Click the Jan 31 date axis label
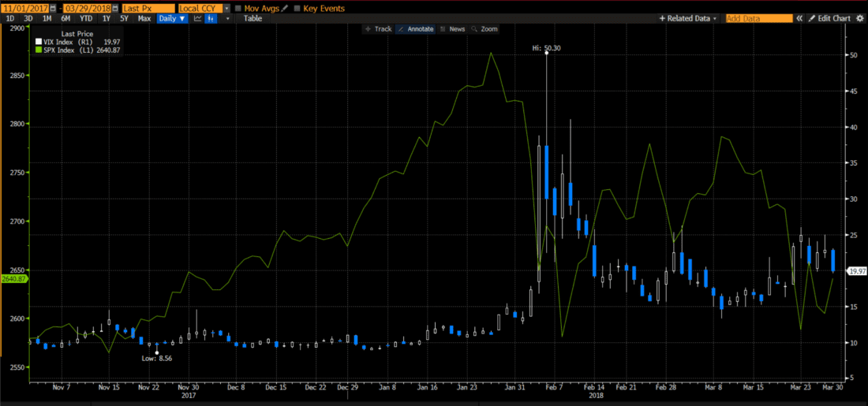The width and height of the screenshot is (868, 406). [x=514, y=387]
